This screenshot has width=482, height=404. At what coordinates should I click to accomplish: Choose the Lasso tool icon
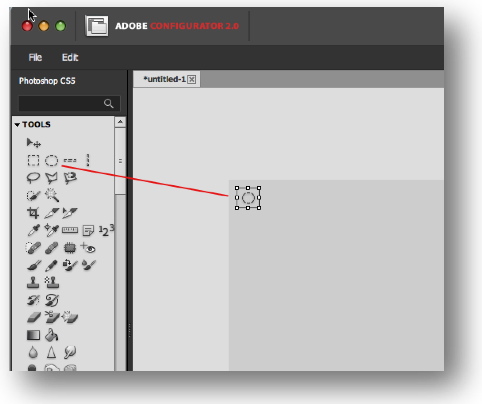coord(33,178)
